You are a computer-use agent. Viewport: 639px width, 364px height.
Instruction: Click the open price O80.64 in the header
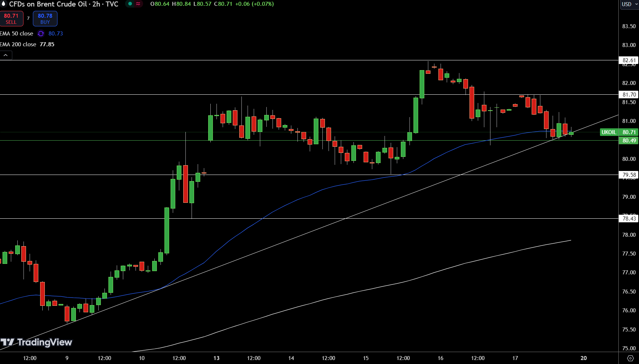pos(160,4)
